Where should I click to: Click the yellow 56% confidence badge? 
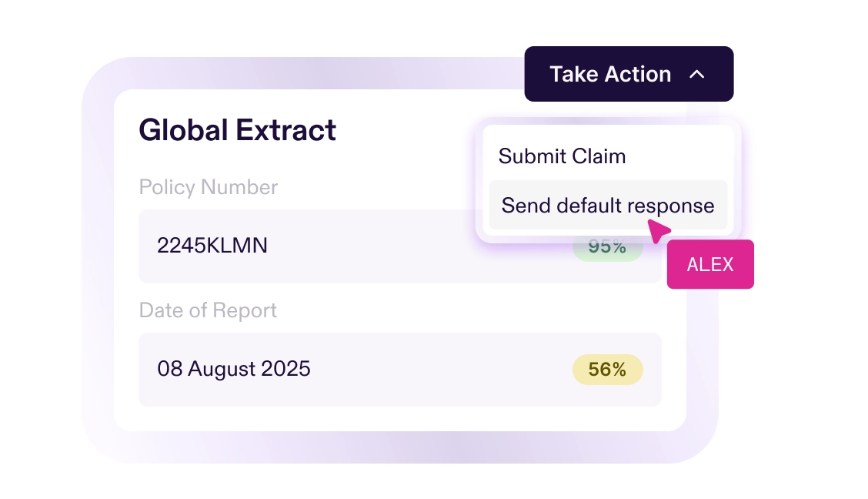[607, 370]
